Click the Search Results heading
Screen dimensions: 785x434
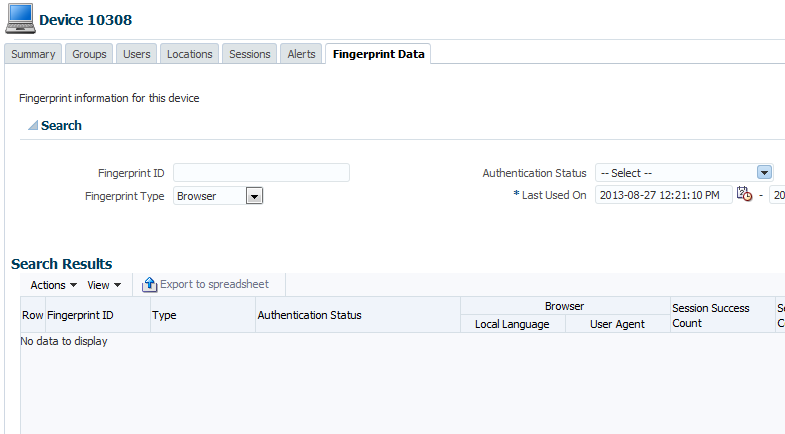point(62,264)
